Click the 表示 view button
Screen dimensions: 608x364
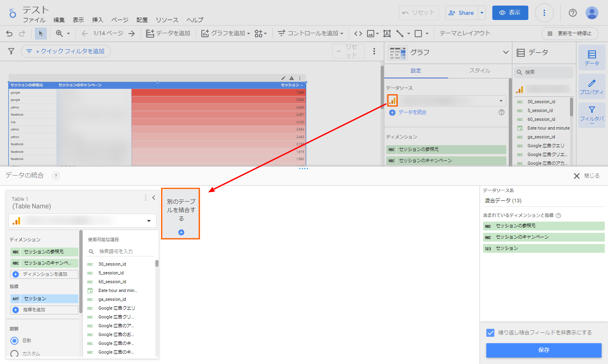(510, 13)
